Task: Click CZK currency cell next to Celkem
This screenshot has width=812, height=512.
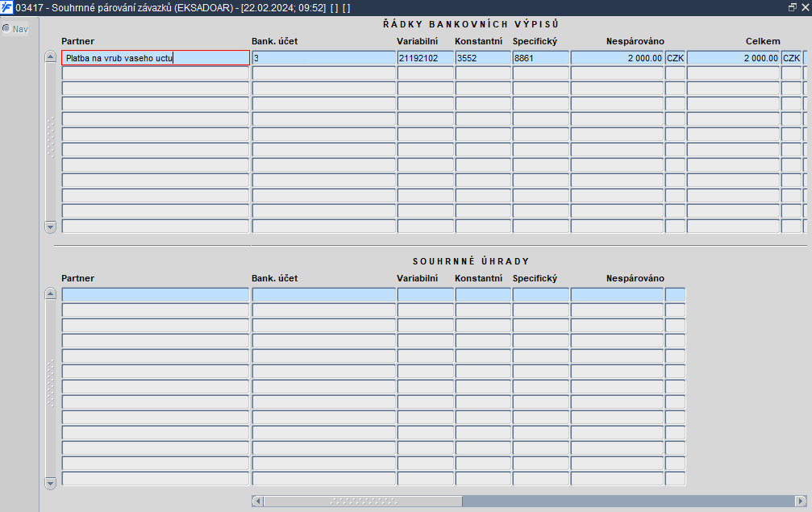Action: pyautogui.click(x=791, y=58)
